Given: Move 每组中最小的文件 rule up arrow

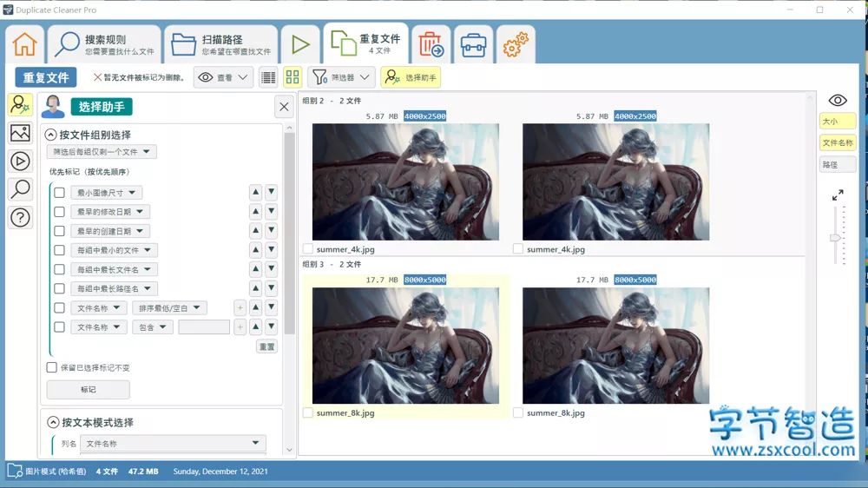Looking at the screenshot, I should (x=256, y=250).
